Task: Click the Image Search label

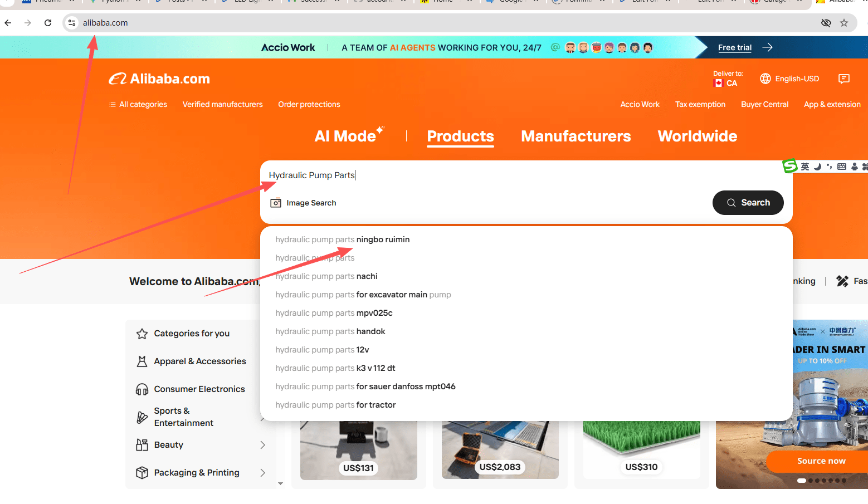Action: (x=311, y=203)
